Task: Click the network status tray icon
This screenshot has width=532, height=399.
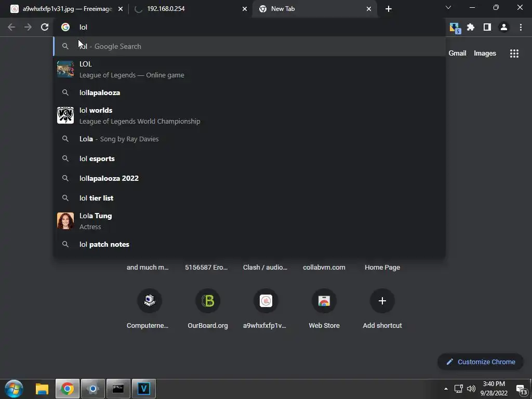Action: (x=458, y=389)
